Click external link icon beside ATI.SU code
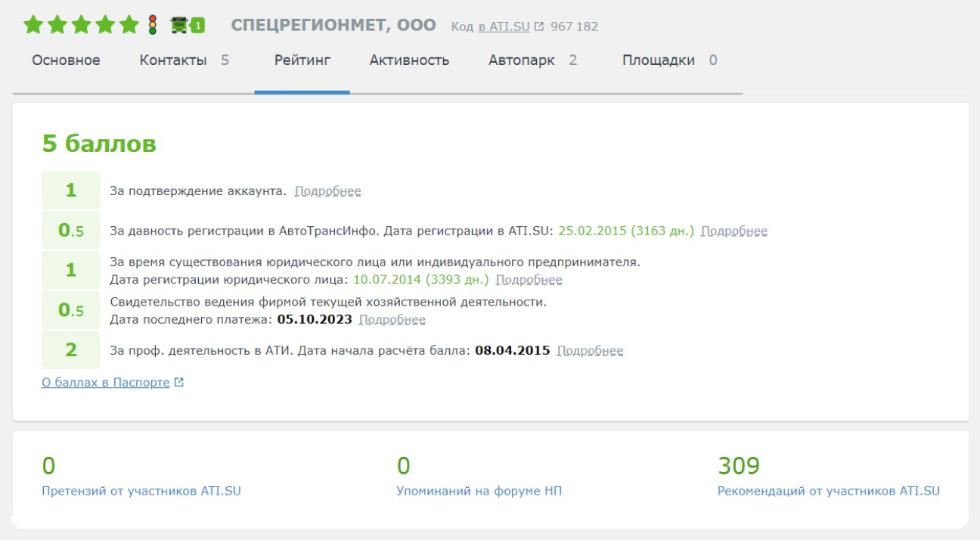The width and height of the screenshot is (980, 540). pyautogui.click(x=539, y=26)
